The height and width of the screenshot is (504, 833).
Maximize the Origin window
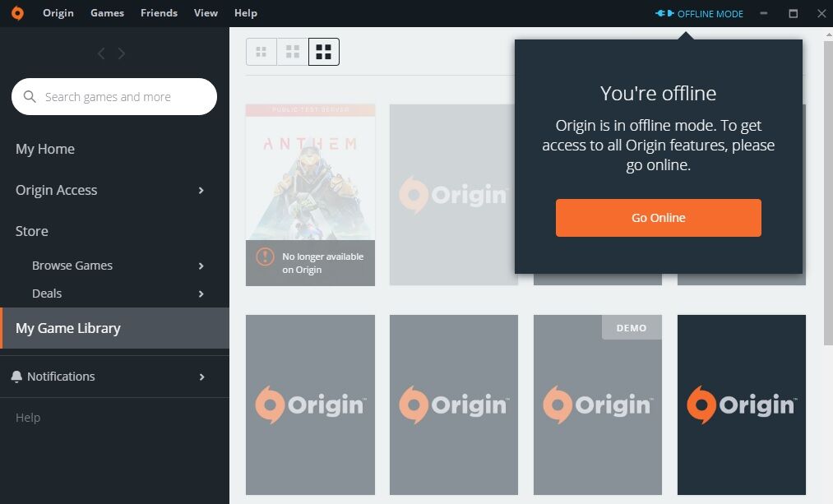click(794, 13)
